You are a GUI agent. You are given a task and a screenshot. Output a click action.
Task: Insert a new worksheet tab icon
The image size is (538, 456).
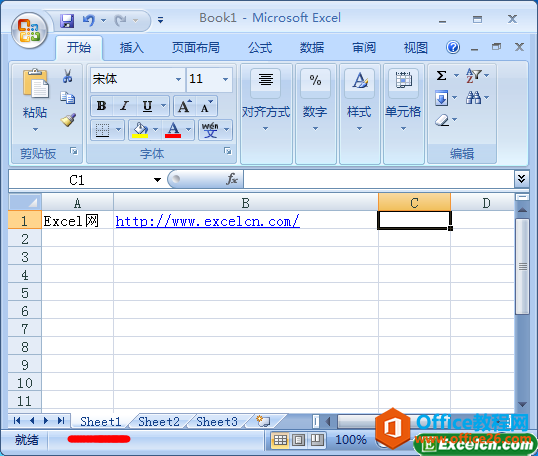(264, 421)
